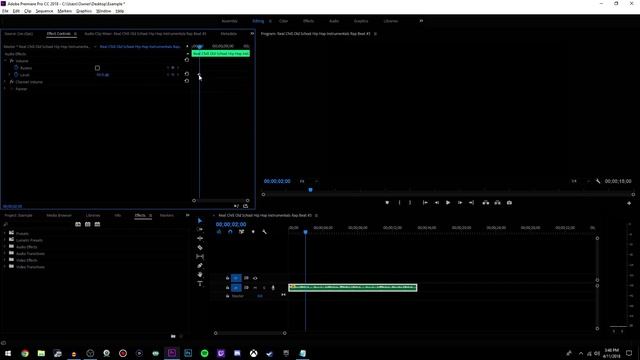Open the Program monitor Button Editor plus
The width and height of the screenshot is (640, 360).
[629, 203]
